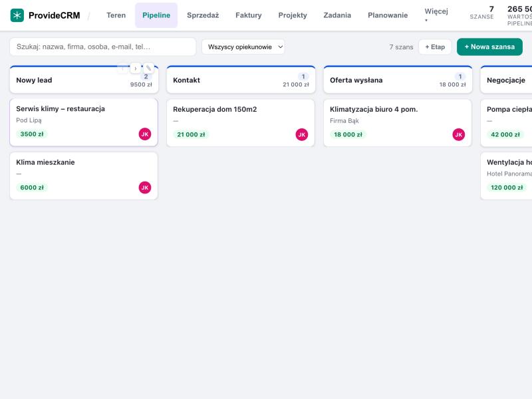Select the Pipeline tab
This screenshot has width=532, height=399.
(x=156, y=15)
